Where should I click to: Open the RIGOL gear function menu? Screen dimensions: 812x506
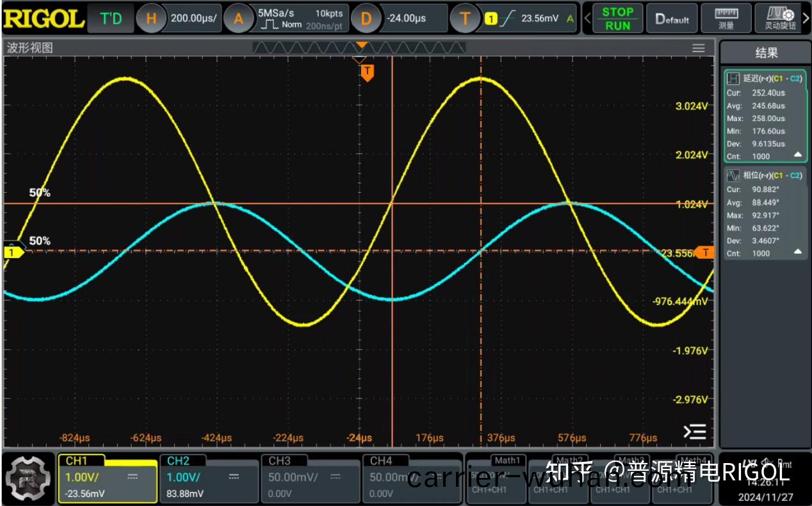pos(27,478)
